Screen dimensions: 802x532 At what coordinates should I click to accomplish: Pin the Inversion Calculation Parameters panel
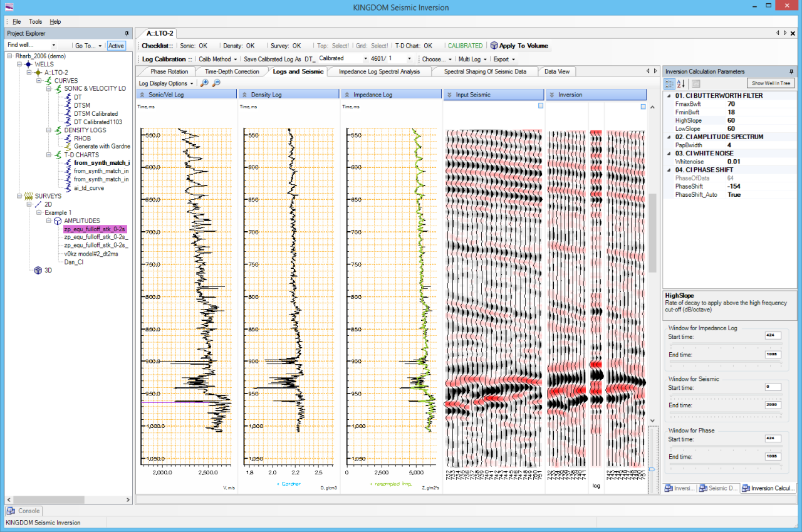(x=791, y=71)
